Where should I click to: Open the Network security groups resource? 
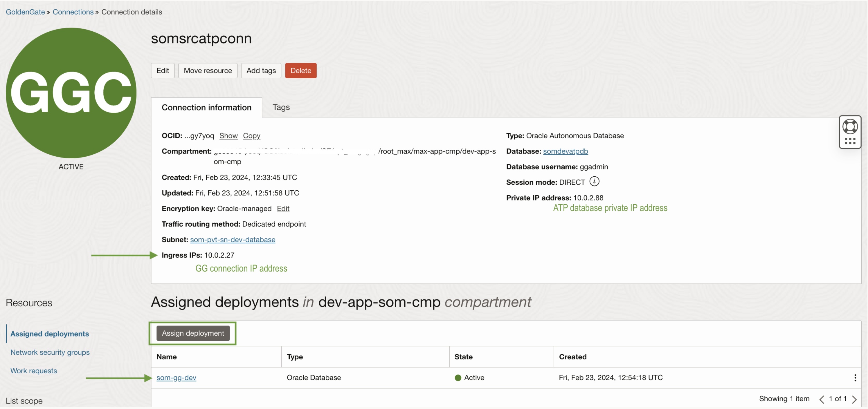click(x=50, y=352)
